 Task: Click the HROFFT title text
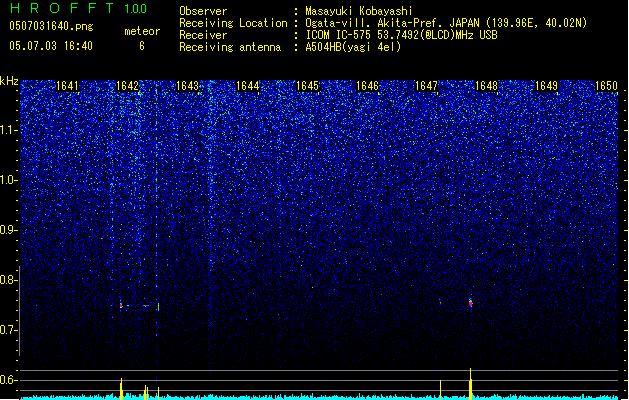click(x=61, y=8)
